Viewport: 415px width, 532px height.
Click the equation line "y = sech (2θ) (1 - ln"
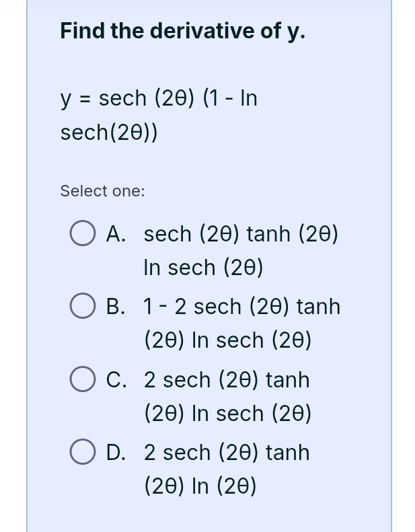coord(159,99)
